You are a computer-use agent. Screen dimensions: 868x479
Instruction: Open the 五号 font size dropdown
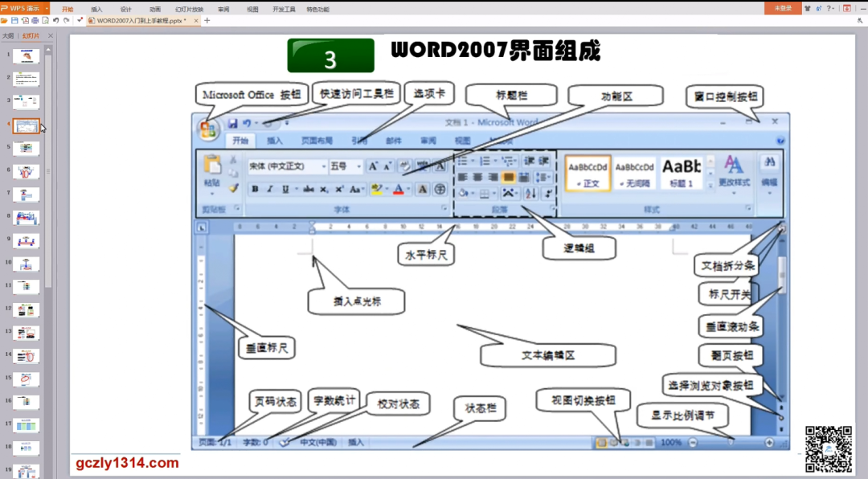[x=358, y=166]
